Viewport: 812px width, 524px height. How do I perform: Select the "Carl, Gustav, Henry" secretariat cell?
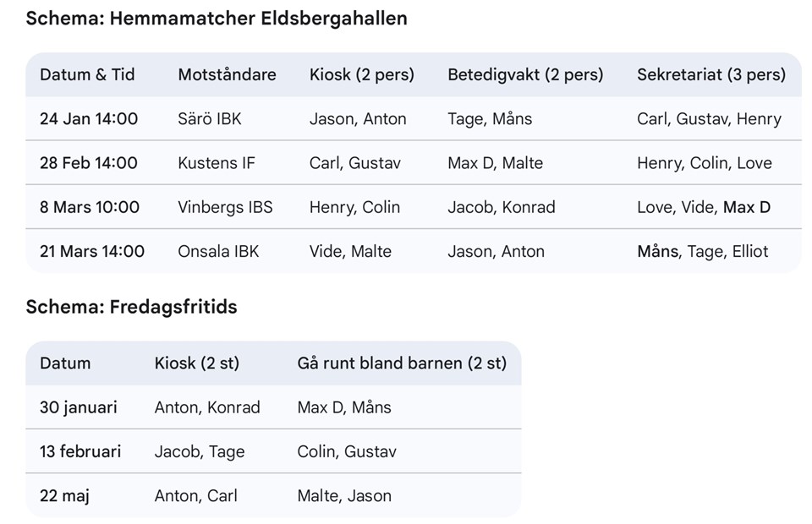pos(709,119)
